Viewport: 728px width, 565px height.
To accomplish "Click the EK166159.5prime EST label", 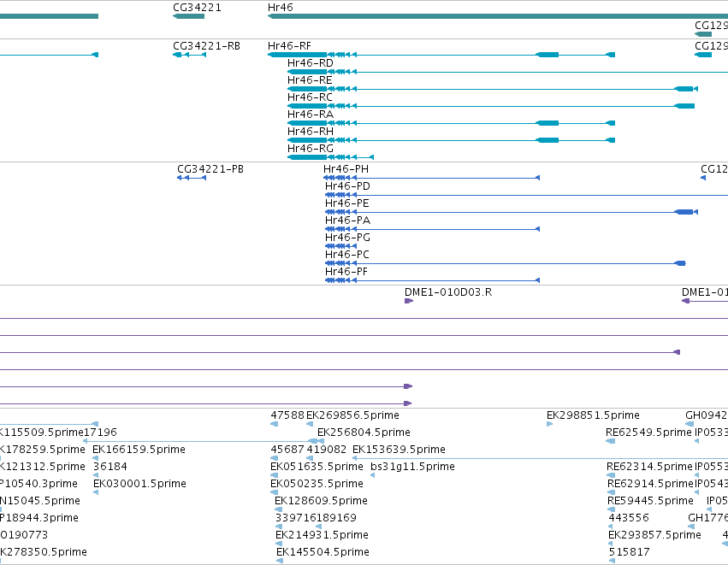I will pos(139,450).
